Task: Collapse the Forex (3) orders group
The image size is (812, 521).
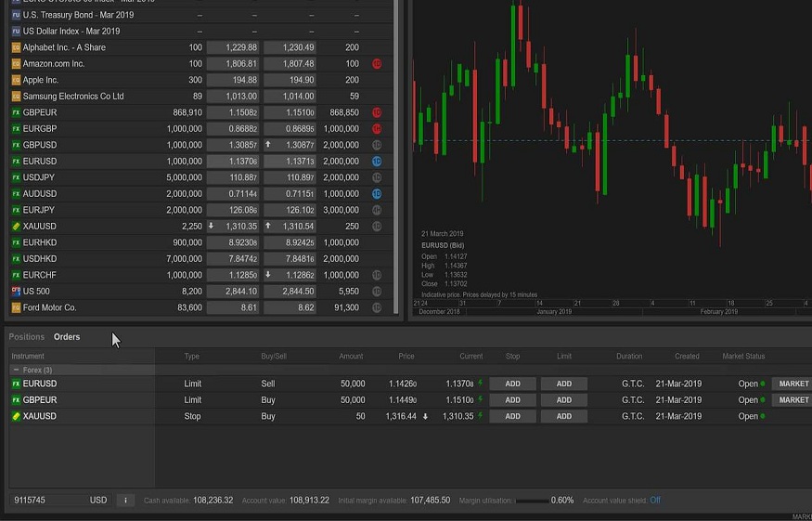Action: pyautogui.click(x=16, y=371)
